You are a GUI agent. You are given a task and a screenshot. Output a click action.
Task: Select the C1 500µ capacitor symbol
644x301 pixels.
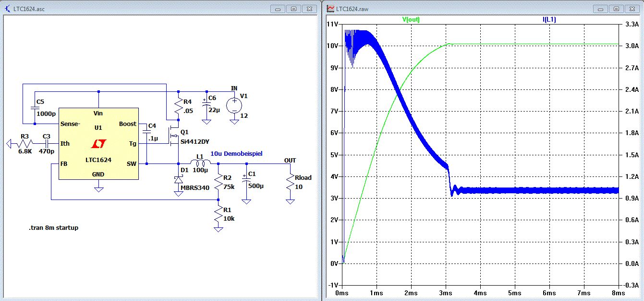246,181
